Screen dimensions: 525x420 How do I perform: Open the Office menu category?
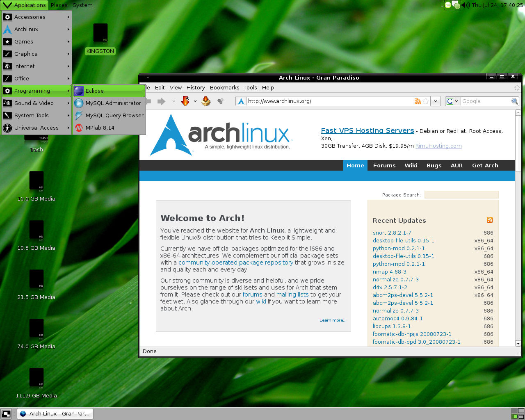pyautogui.click(x=36, y=78)
